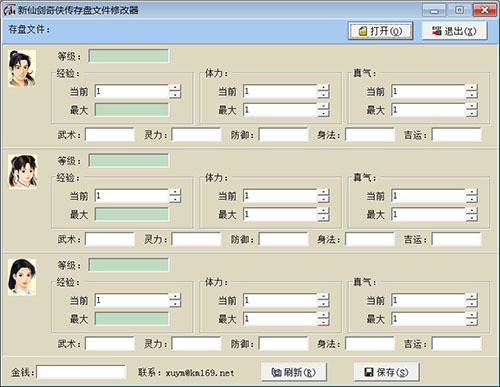Click first character's 真气 最大 value field
Image resolution: width=500 pixels, height=387 pixels.
(429, 110)
